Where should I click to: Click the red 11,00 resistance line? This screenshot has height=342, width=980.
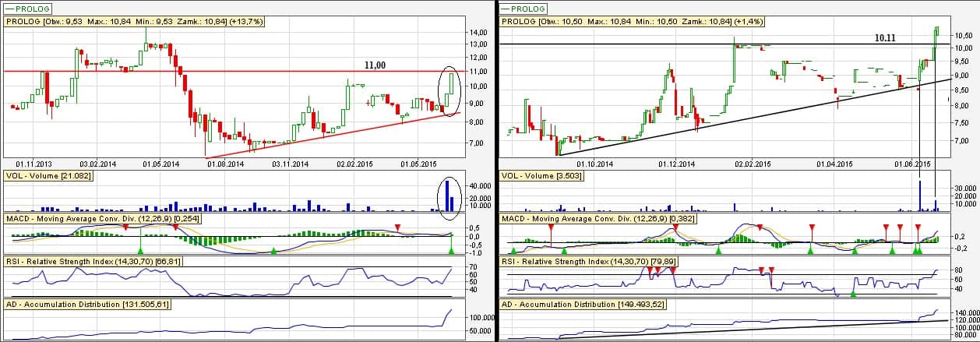point(234,72)
